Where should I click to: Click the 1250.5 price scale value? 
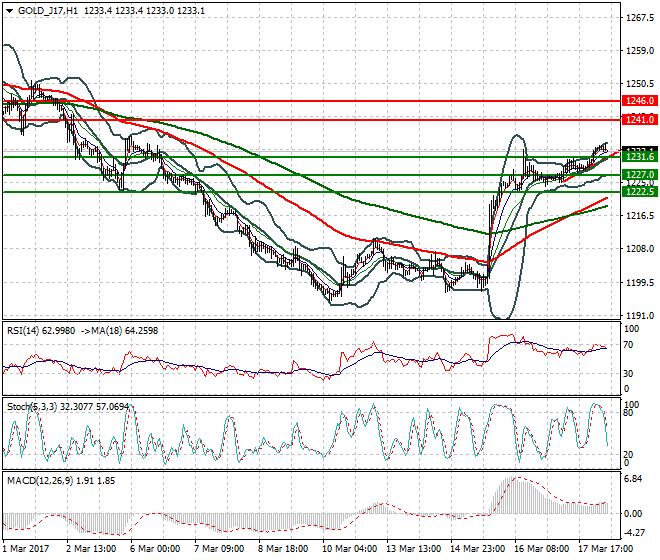coord(640,84)
